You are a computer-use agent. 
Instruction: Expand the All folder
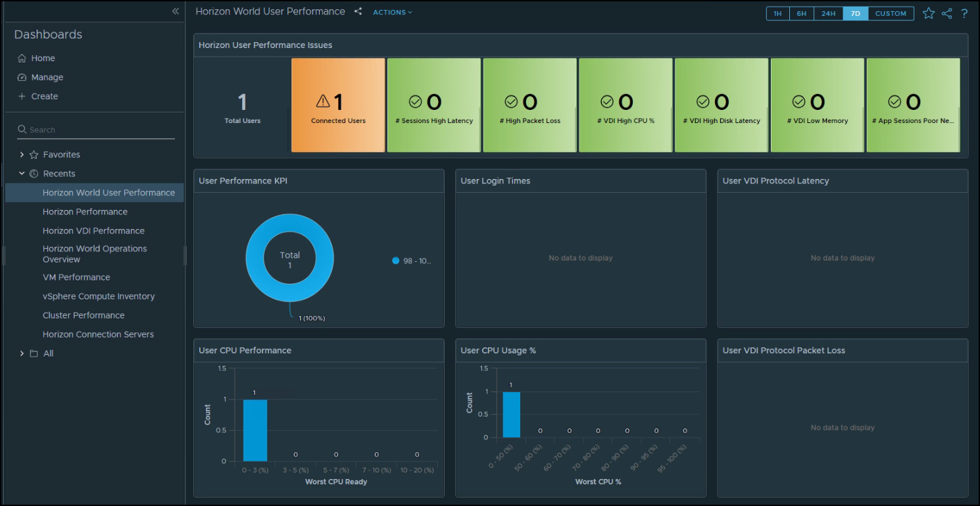click(22, 353)
